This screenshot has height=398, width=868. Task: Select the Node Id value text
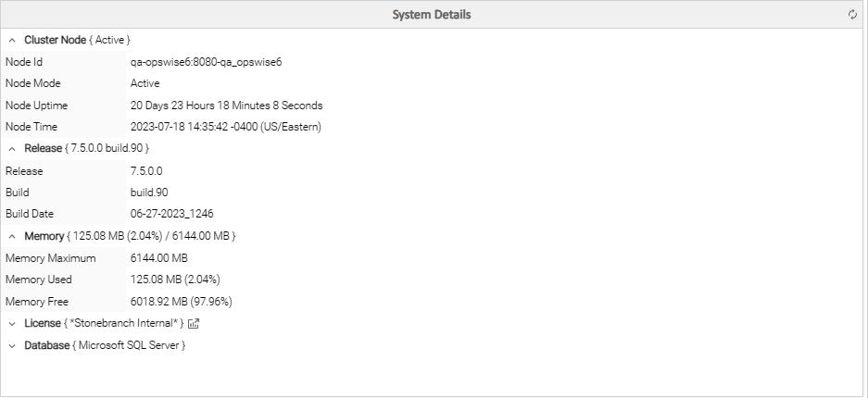[206, 62]
